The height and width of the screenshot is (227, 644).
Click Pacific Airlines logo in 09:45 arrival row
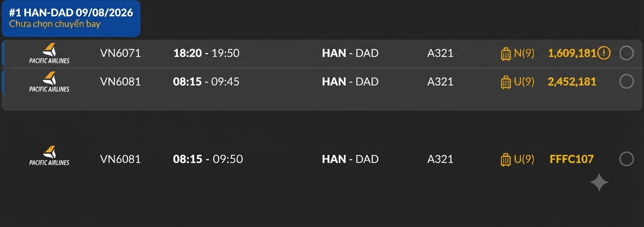tap(49, 82)
